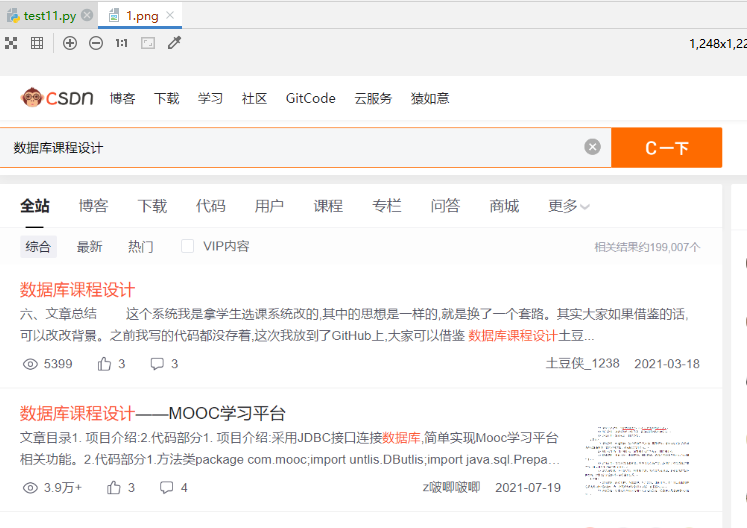Like the 土豆侠_1238 article thumbs-up
This screenshot has width=747, height=528.
coord(104,364)
